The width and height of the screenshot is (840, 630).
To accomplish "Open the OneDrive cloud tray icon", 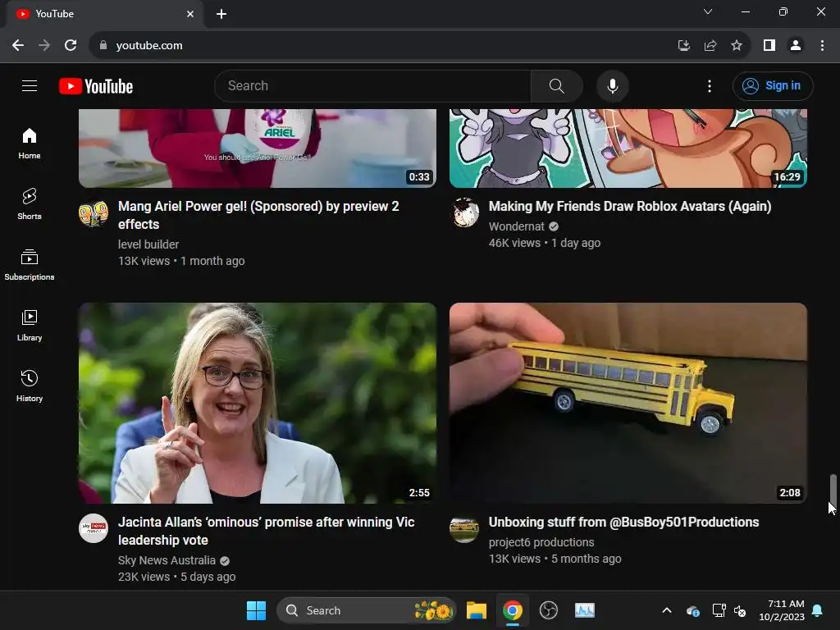I will point(692,610).
